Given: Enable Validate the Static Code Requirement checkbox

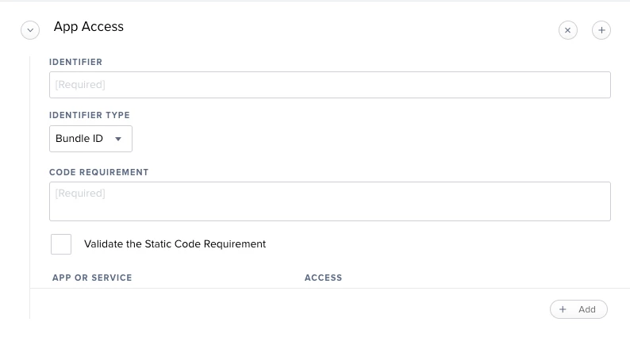Looking at the screenshot, I should pos(61,244).
